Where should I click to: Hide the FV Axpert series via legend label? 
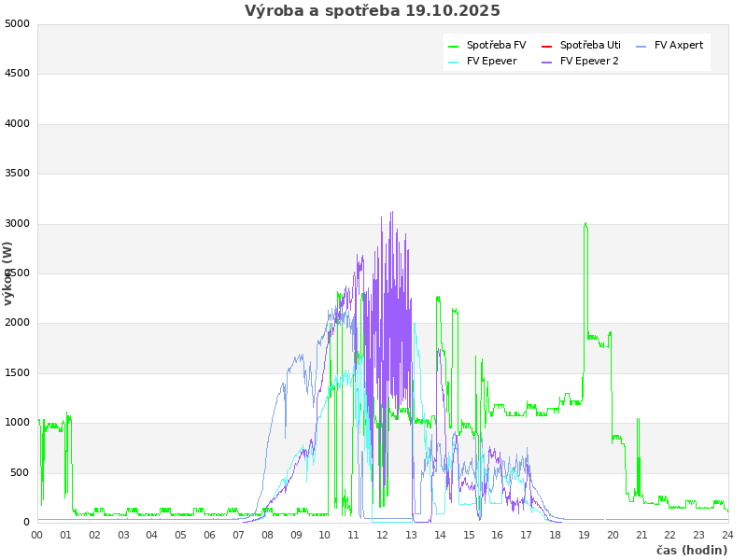click(x=679, y=45)
